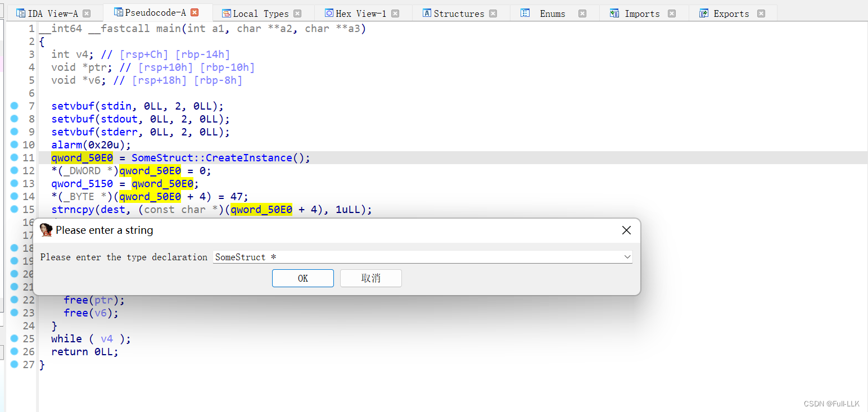The width and height of the screenshot is (868, 412).
Task: Click the Pseudocode-A tab icon
Action: (119, 12)
